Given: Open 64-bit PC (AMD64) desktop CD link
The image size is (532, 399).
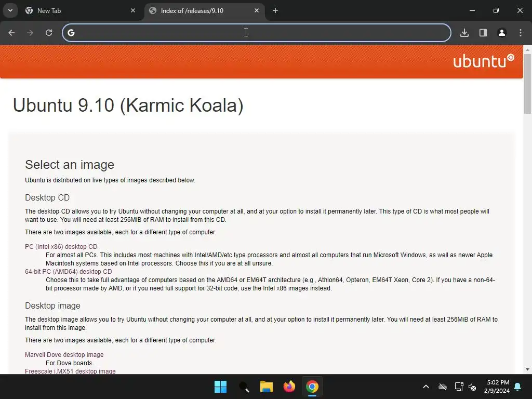Looking at the screenshot, I should click(68, 271).
